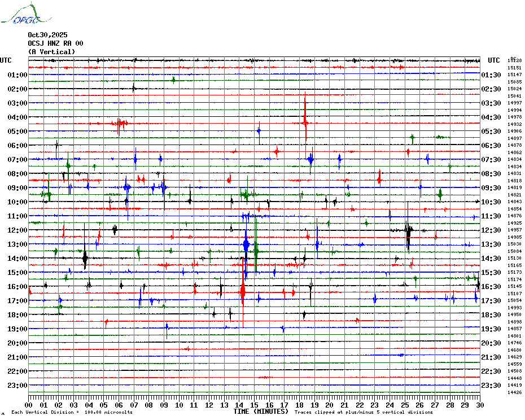Click the UTC label on the right side
Screen dimensions: 525x420
click(494, 60)
